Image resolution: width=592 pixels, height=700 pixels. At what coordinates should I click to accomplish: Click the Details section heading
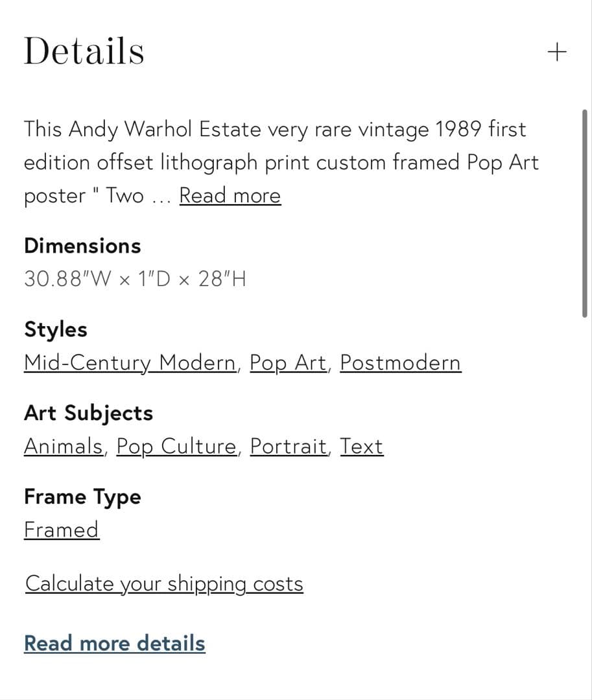pos(84,51)
